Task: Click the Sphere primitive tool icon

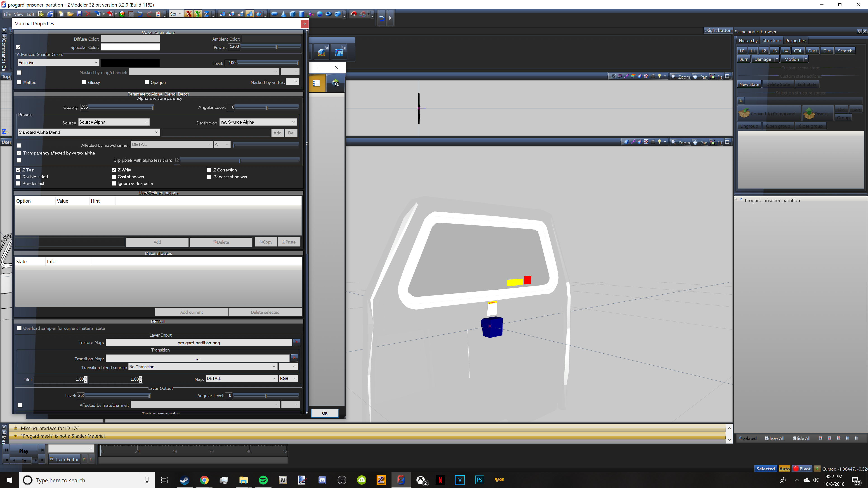Action: pos(319,14)
